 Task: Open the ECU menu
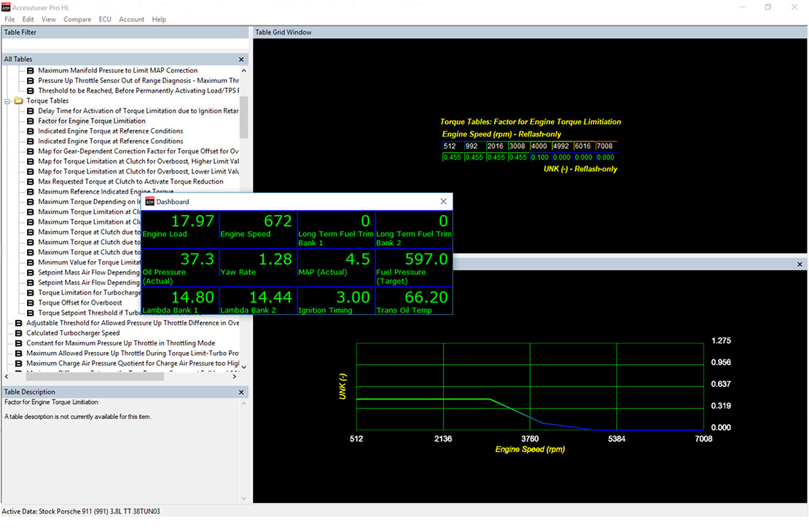coord(105,19)
